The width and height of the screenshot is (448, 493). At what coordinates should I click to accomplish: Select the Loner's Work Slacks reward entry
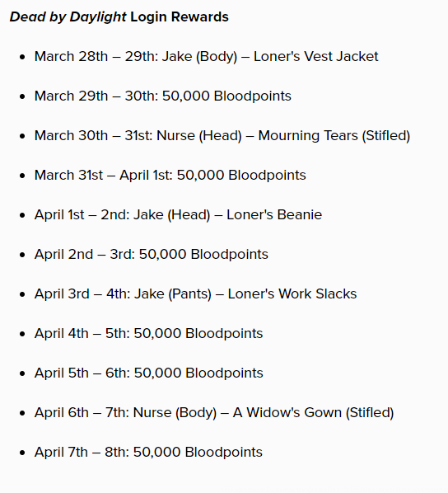click(x=195, y=294)
